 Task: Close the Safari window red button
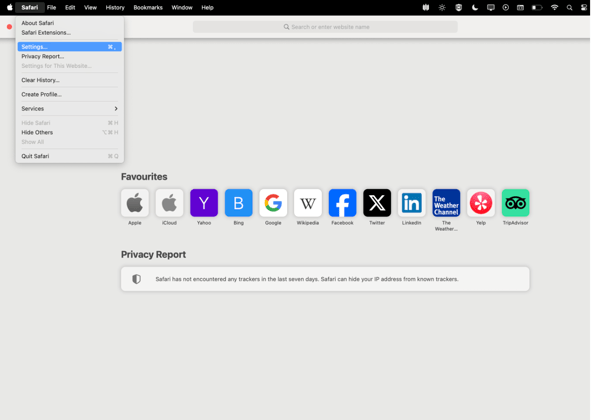[x=9, y=27]
